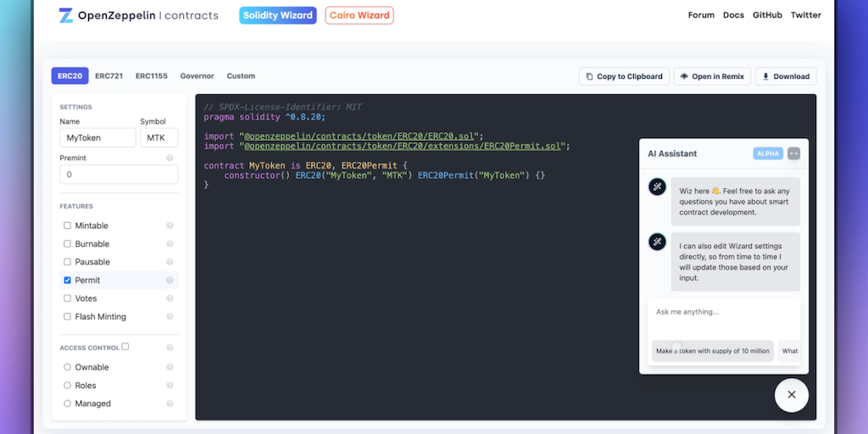Enable the Flash Minting checkbox
This screenshot has width=868, height=434.
click(x=68, y=317)
